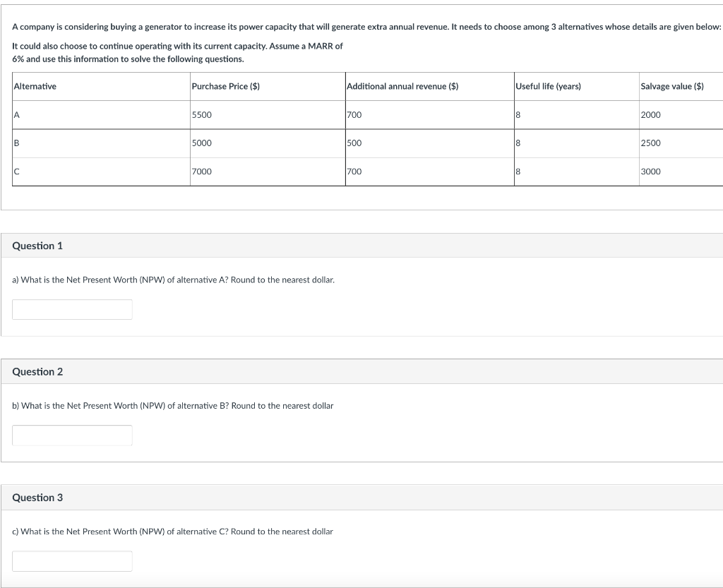Click the Question 3 answer input field
The image size is (723, 588).
click(72, 560)
